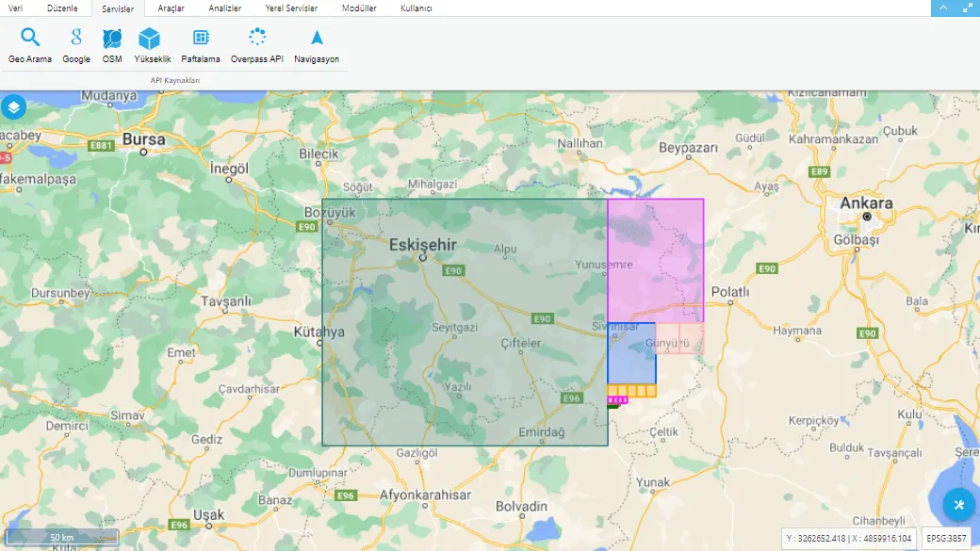
Task: Select the pink grid cells over Günyüzü
Action: [x=680, y=338]
